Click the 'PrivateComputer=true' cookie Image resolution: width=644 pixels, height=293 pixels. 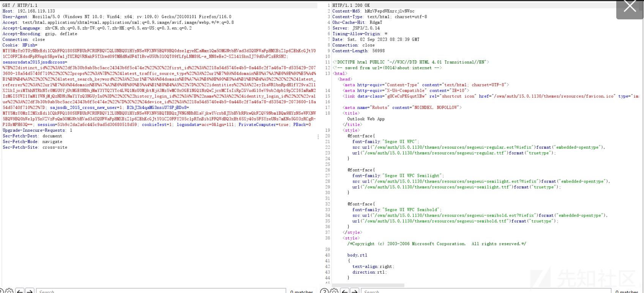click(x=263, y=124)
